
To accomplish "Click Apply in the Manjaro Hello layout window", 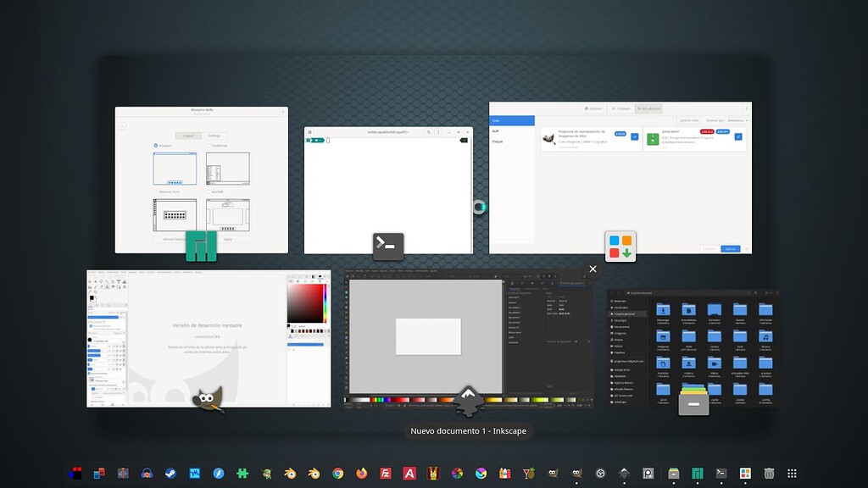I will click(x=228, y=239).
